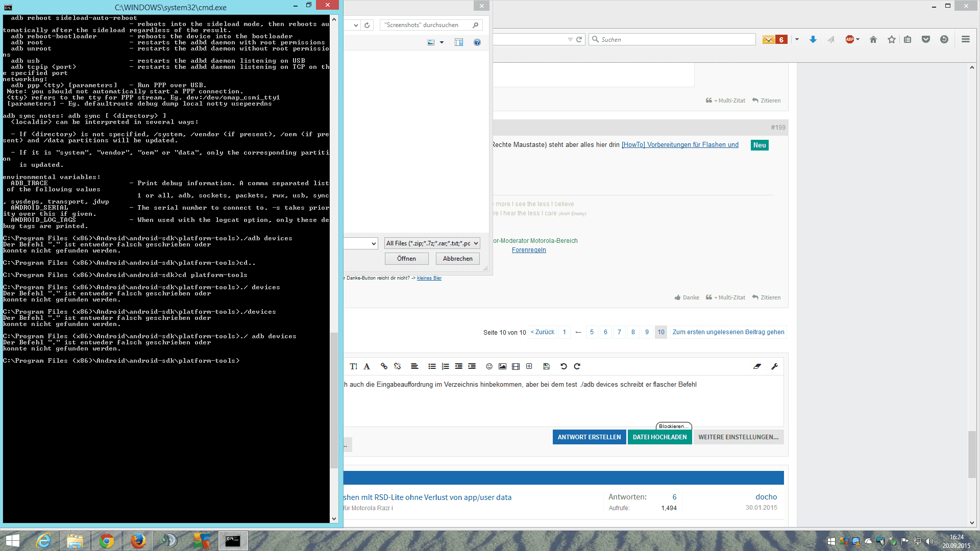Expand the filename combo box dropdown
The height and width of the screenshot is (551, 980).
coord(374,243)
